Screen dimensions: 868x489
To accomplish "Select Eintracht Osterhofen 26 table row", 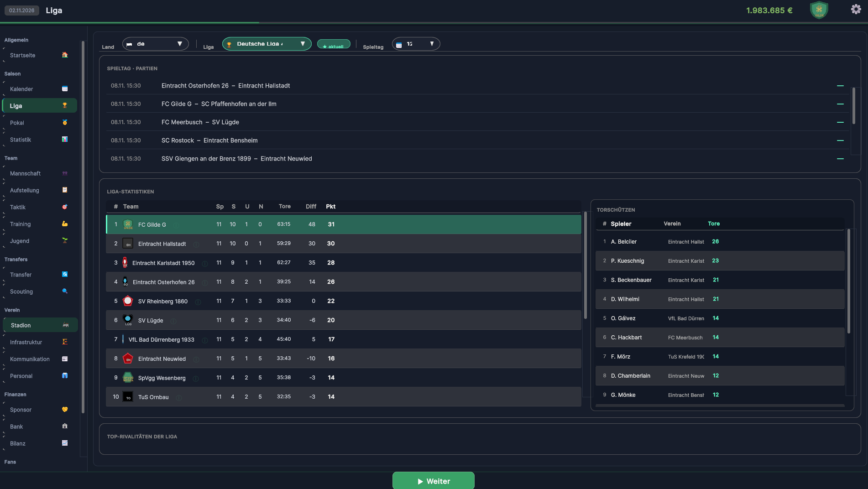I will coord(344,282).
